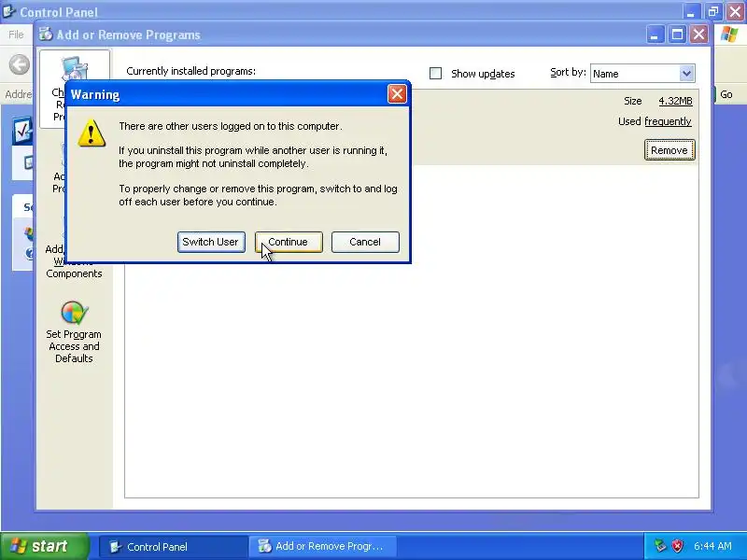The height and width of the screenshot is (560, 747).
Task: Close the Warning dialog with the red X
Action: point(397,94)
